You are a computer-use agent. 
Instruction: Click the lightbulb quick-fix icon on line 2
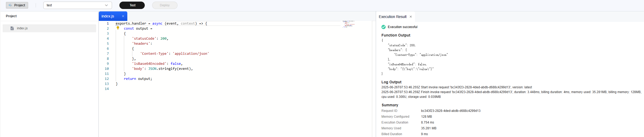coord(118,28)
